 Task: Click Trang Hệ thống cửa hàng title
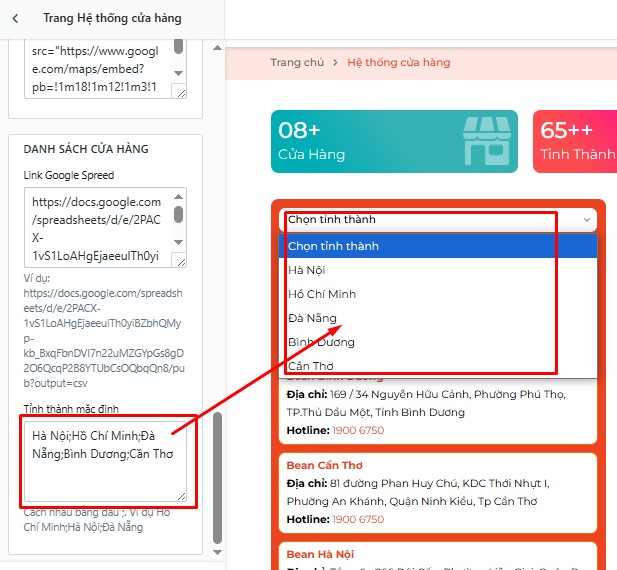click(113, 18)
